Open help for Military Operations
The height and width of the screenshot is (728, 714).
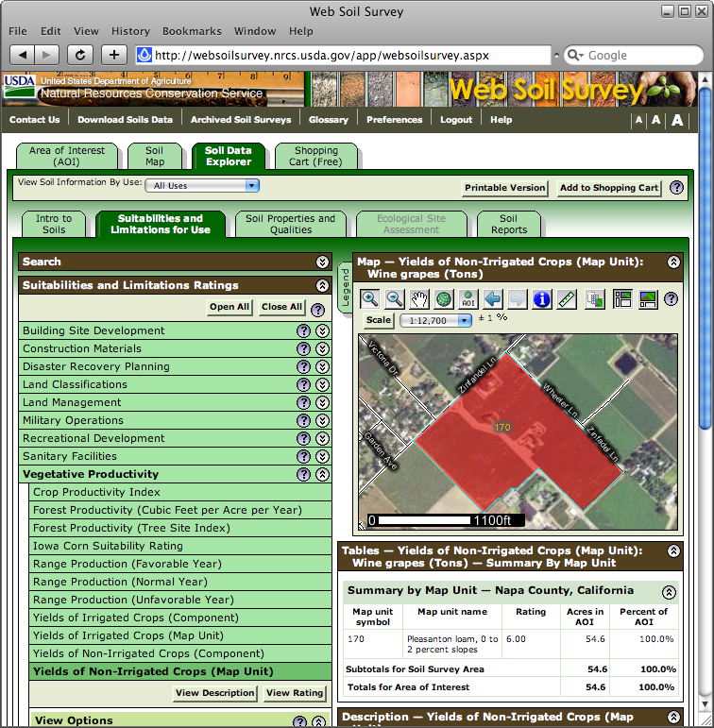pos(303,420)
